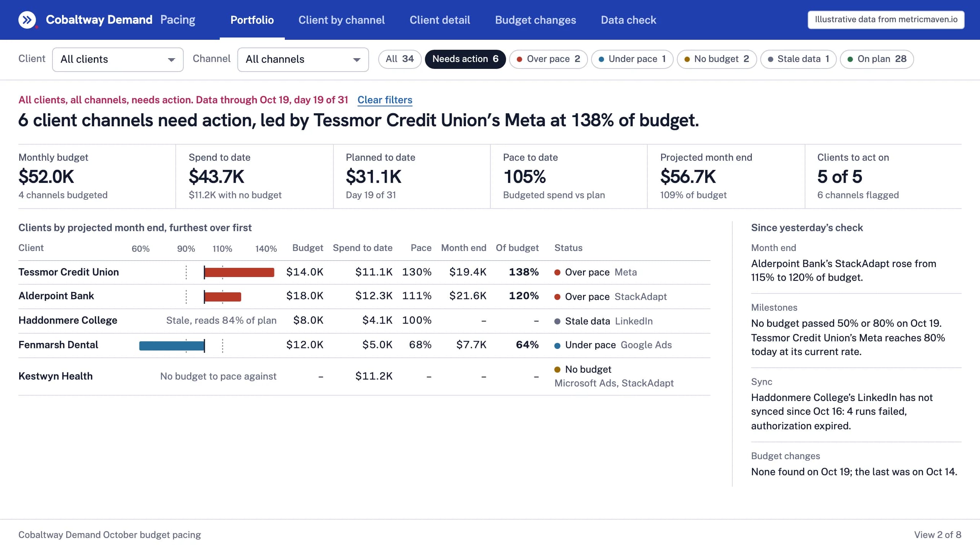Toggle the Under pace filter chip

[632, 59]
